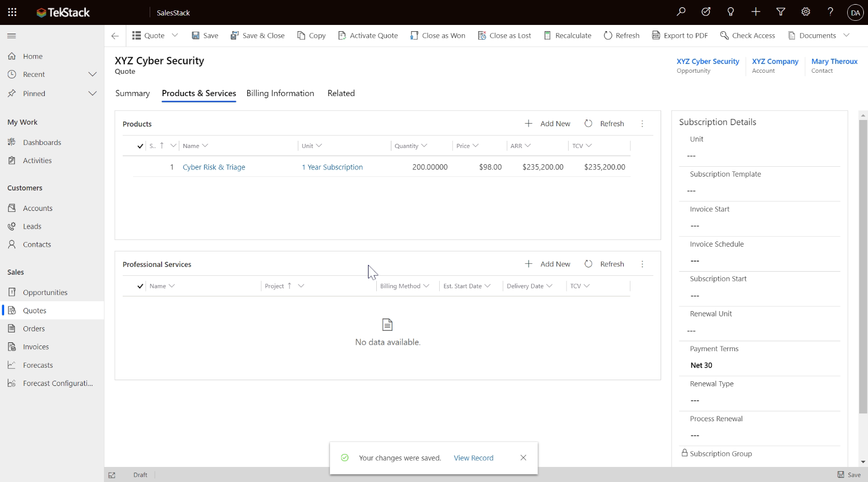Open XYZ Company account link

(x=775, y=61)
